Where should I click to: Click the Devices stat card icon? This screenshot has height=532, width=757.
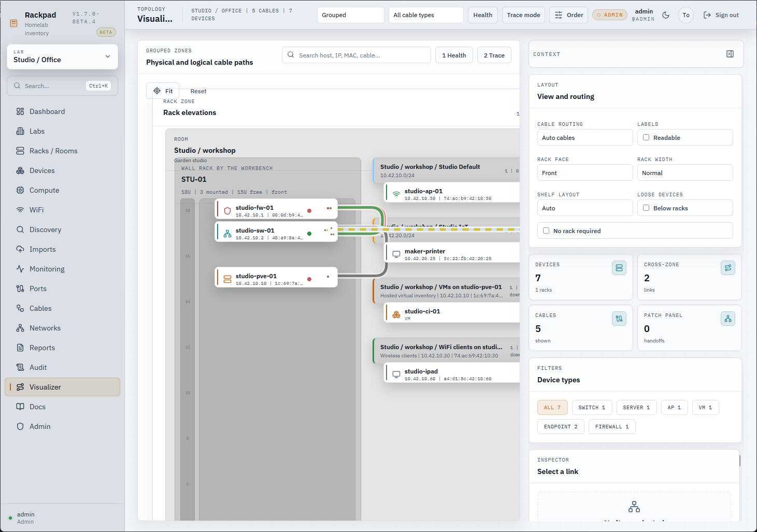619,268
